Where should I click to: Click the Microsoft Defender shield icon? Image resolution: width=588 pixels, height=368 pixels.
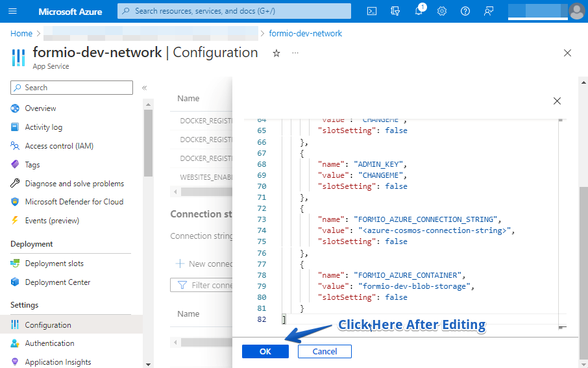15,202
